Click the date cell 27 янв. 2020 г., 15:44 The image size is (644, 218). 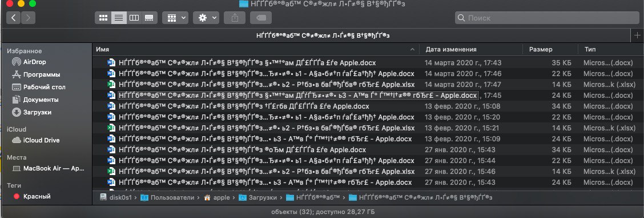click(x=460, y=160)
